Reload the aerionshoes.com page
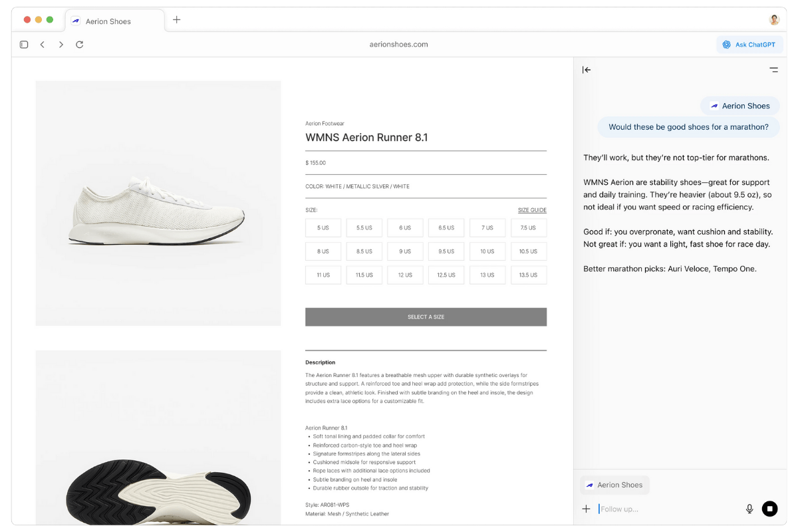This screenshot has width=798, height=532. coord(80,45)
